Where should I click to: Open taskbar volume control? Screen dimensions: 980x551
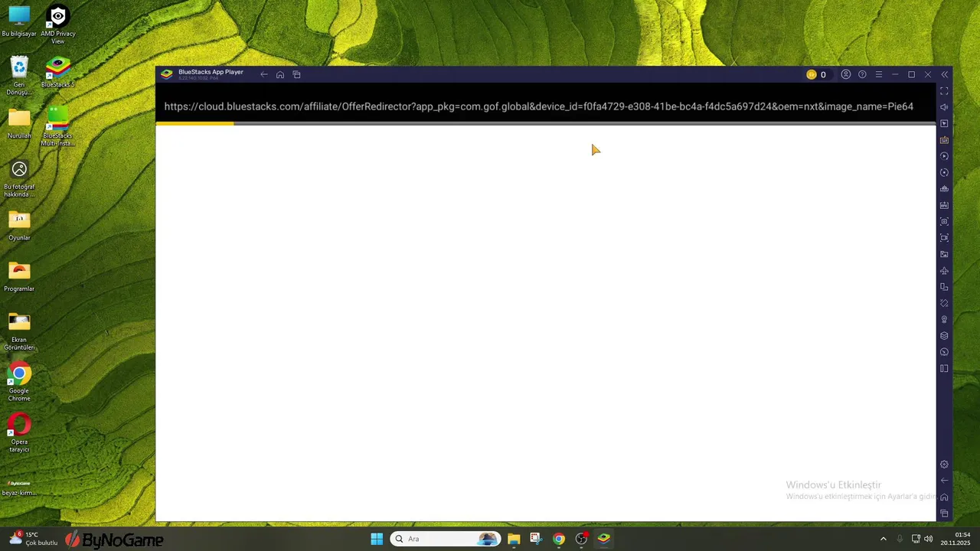pyautogui.click(x=928, y=539)
